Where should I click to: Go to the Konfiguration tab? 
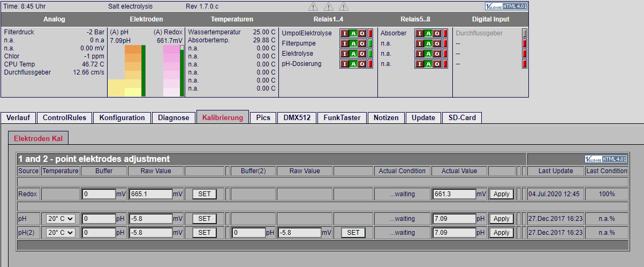(122, 117)
